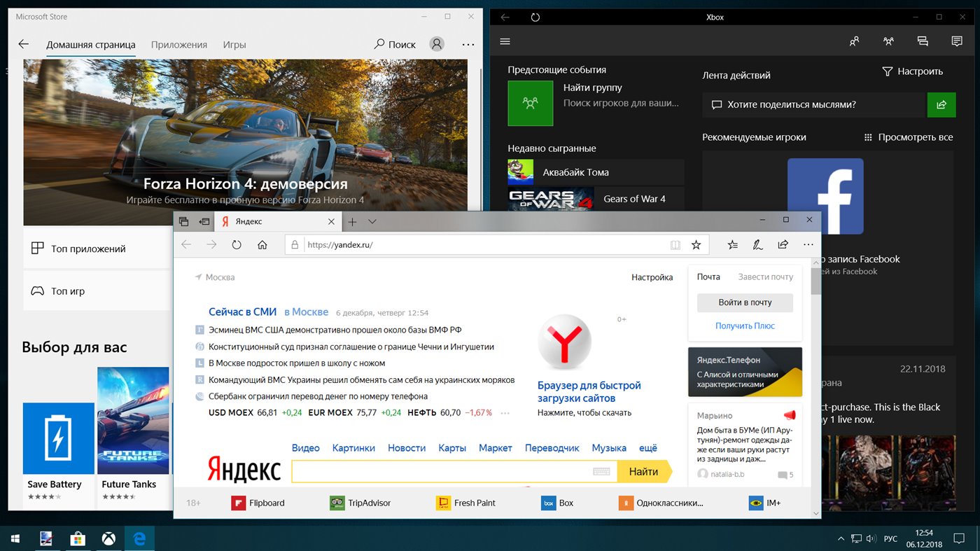The image size is (980, 551).
Task: Open Xbox notifications chat icon
Action: [957, 41]
